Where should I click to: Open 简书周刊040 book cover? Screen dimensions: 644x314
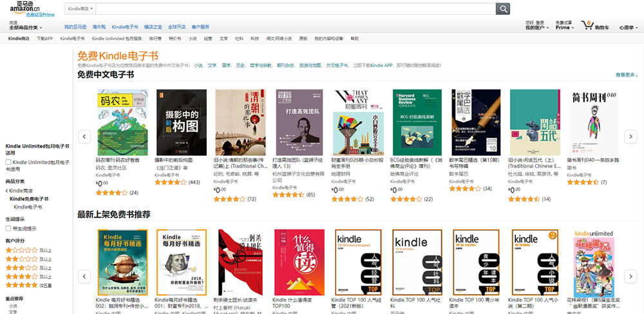click(594, 122)
